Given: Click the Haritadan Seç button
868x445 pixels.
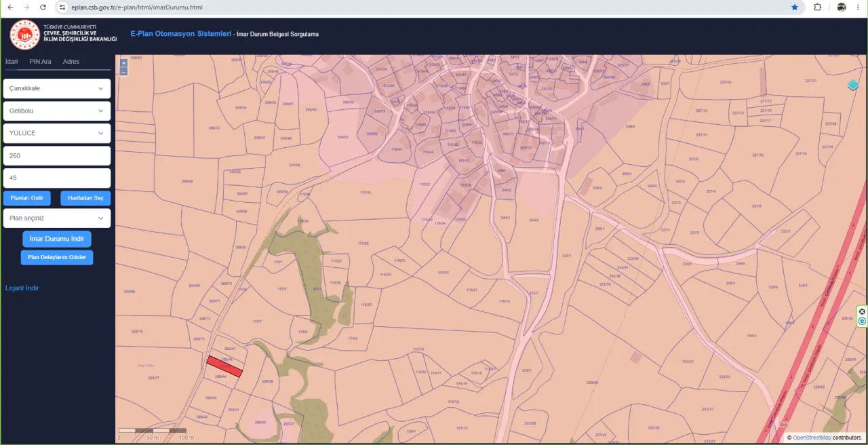Looking at the screenshot, I should (x=85, y=198).
